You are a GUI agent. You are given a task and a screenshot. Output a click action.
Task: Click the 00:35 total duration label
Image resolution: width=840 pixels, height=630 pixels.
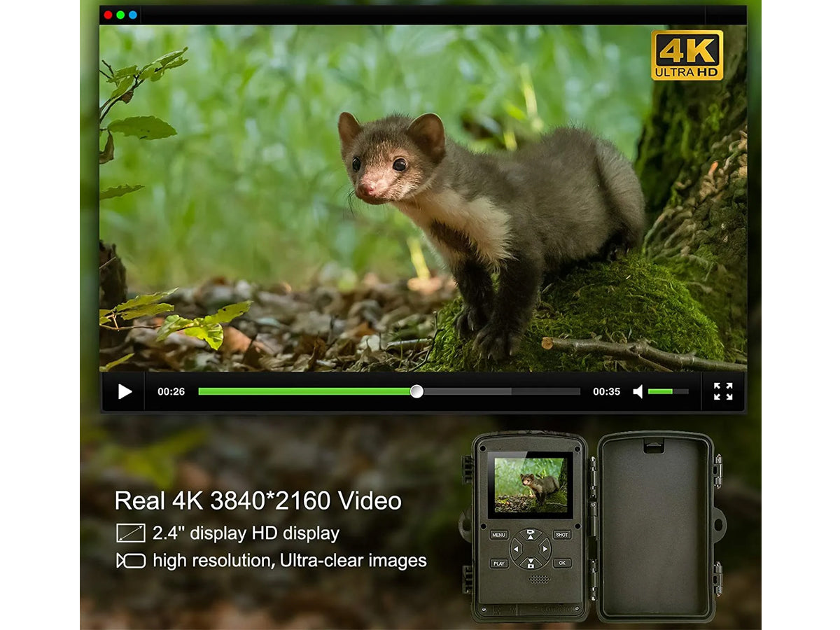(606, 392)
